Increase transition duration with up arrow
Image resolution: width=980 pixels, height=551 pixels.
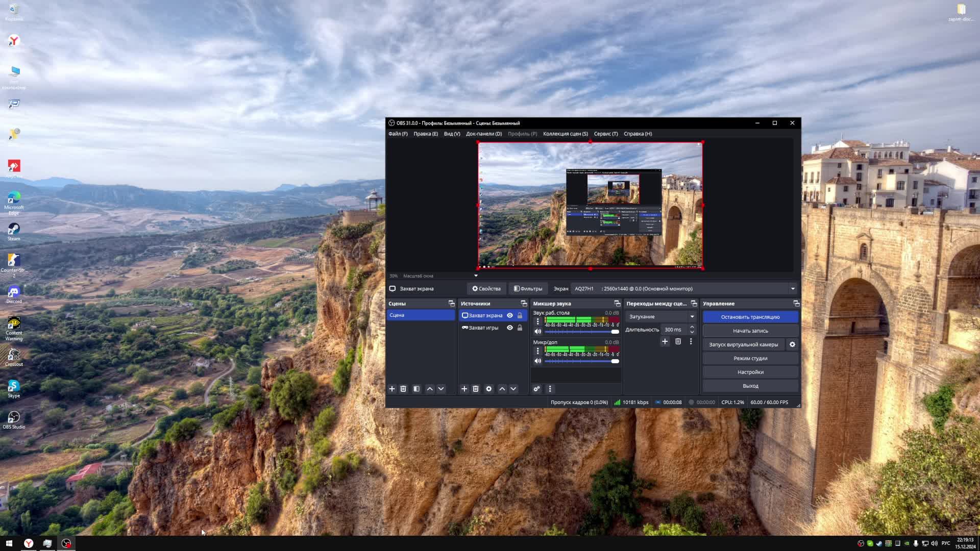(x=692, y=327)
